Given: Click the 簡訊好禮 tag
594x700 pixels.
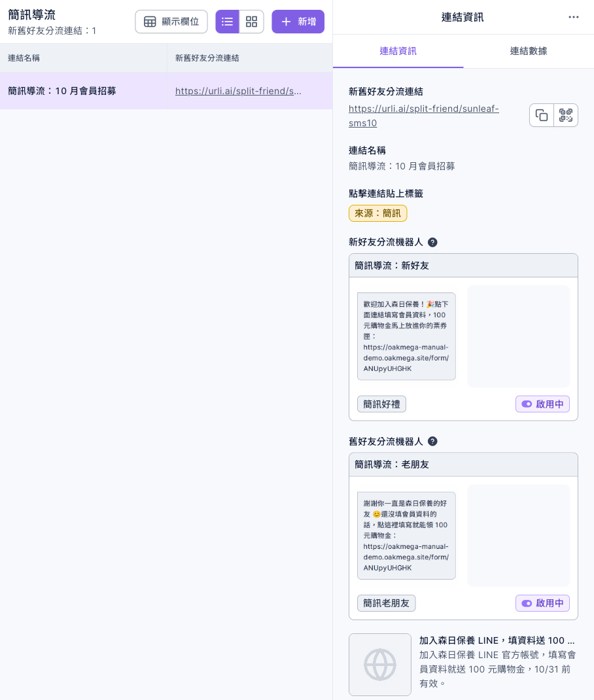Looking at the screenshot, I should 381,404.
